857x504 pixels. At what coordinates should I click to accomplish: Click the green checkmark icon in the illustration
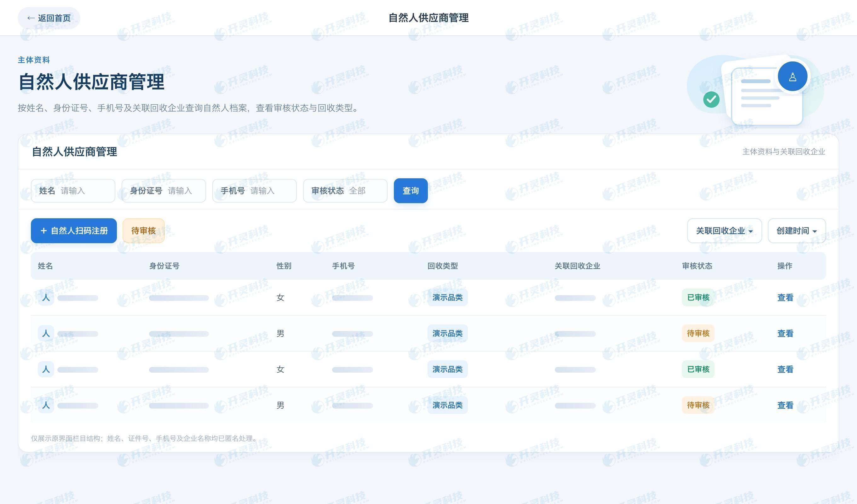click(x=711, y=100)
